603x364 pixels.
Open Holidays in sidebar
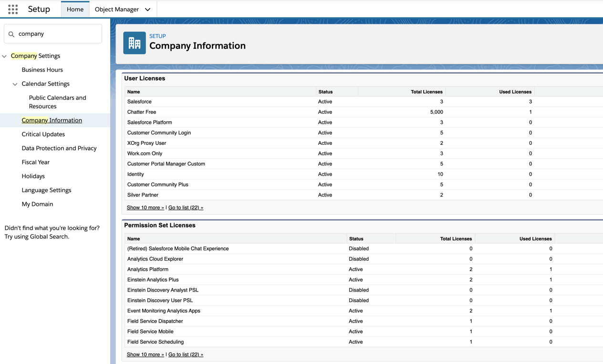pyautogui.click(x=33, y=176)
